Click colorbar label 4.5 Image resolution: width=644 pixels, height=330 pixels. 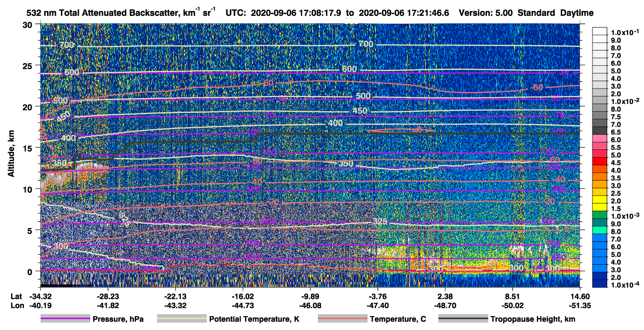pyautogui.click(x=615, y=163)
